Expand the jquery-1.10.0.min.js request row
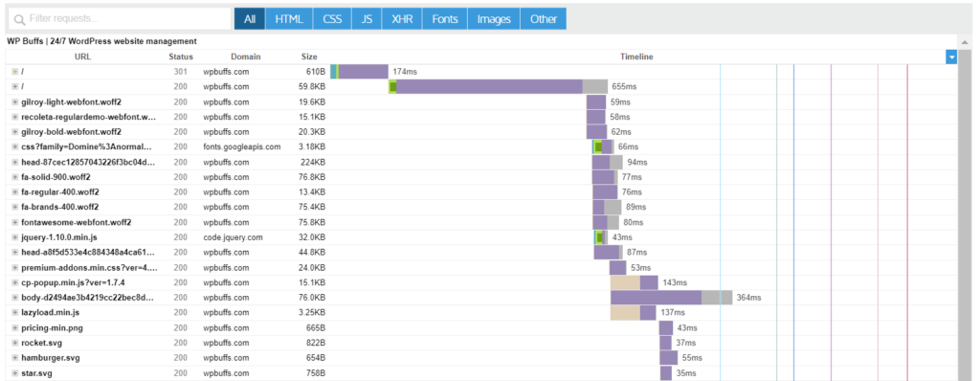 click(x=15, y=237)
